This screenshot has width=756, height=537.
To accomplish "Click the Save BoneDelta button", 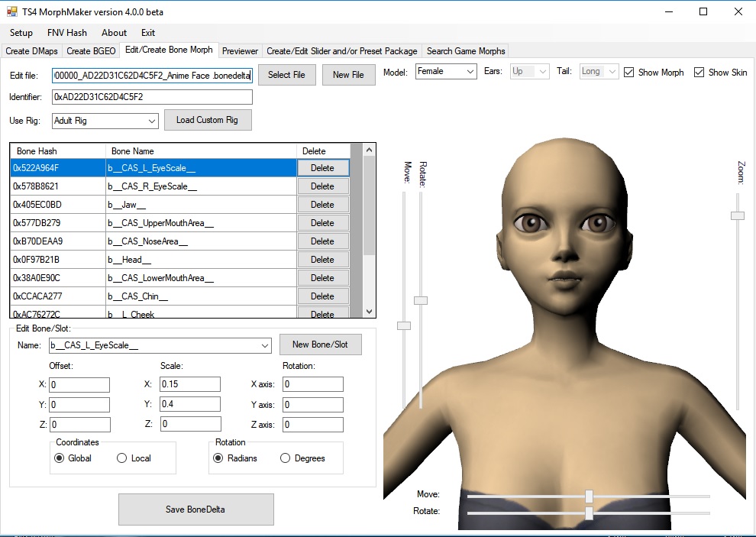I will (x=195, y=509).
